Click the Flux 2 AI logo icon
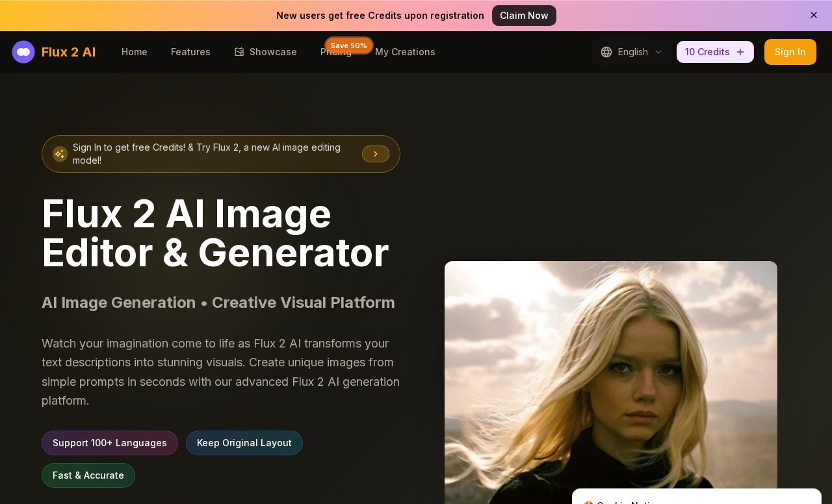 (x=23, y=52)
